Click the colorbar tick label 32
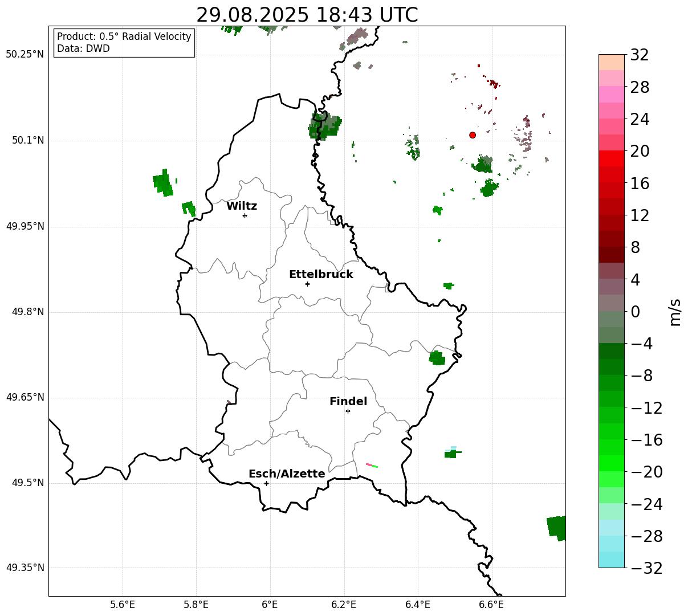 point(640,55)
